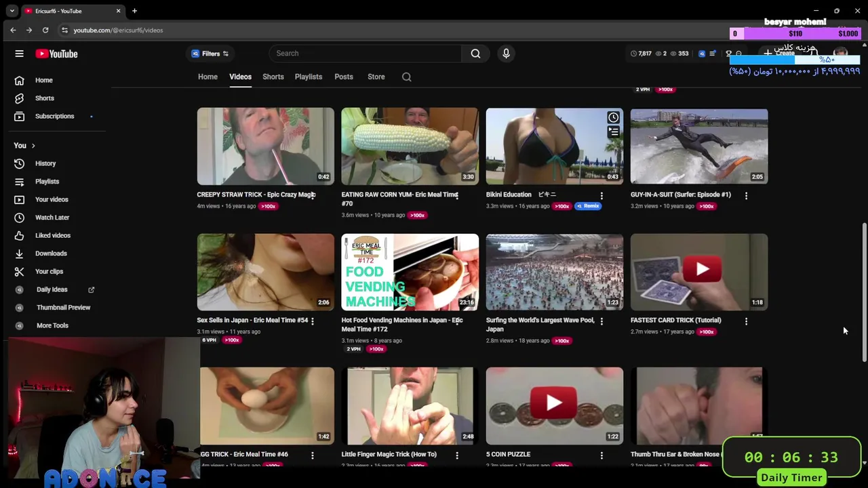Click the Surfing the World's Largest Wave Pool title

540,325
